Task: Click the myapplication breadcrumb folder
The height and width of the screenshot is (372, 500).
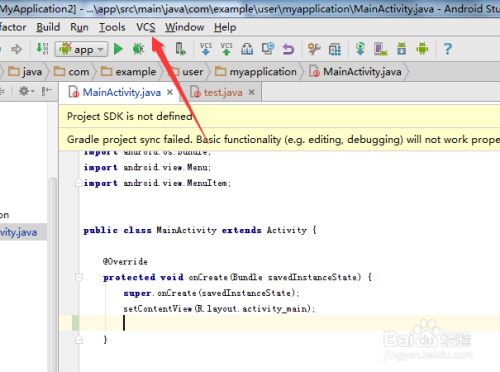Action: tap(256, 72)
